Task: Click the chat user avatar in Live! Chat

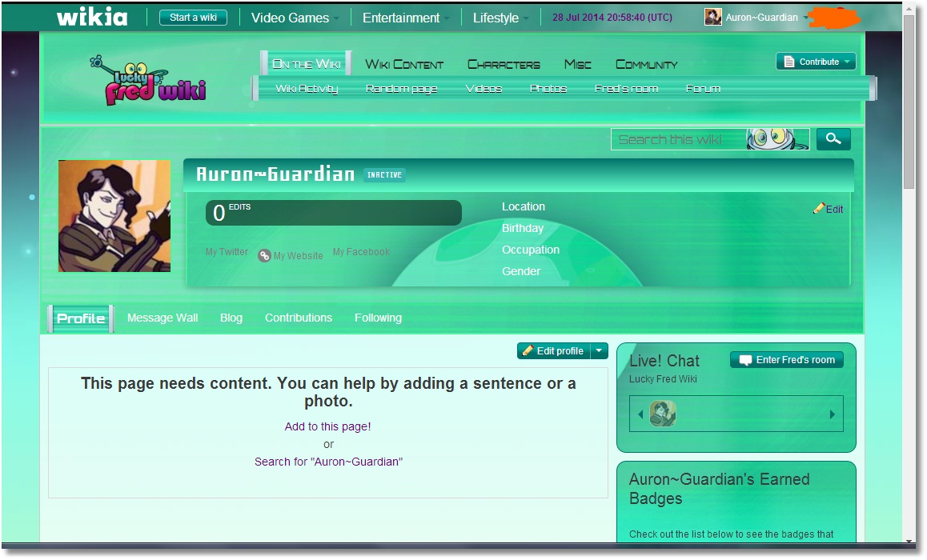Action: pyautogui.click(x=663, y=414)
